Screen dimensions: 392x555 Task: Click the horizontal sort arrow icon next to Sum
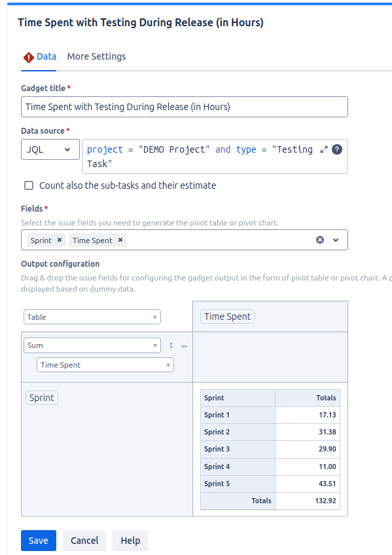click(184, 346)
